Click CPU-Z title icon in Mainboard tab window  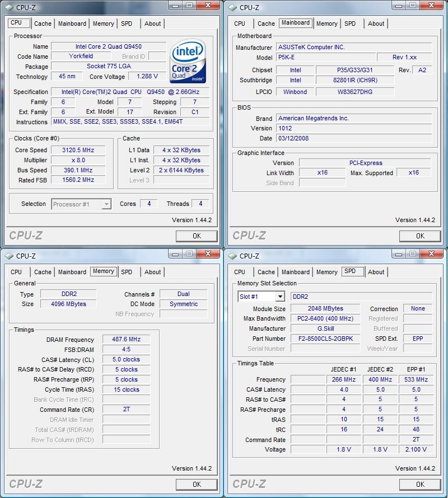[232, 7]
